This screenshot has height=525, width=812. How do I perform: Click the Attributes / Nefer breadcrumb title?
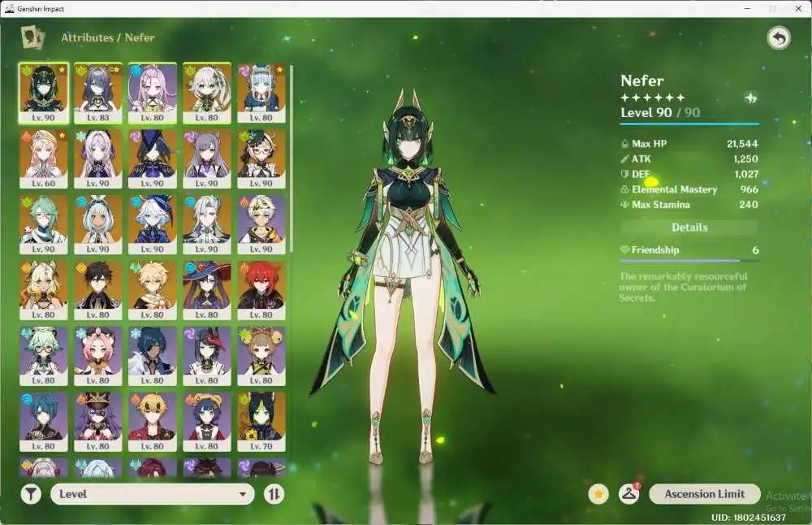[x=108, y=37]
